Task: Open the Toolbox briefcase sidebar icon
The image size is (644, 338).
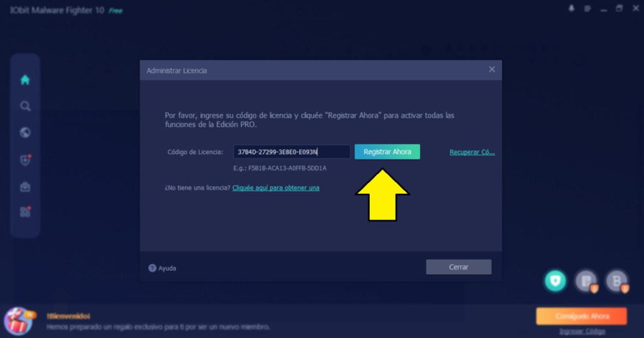Action: 25,187
